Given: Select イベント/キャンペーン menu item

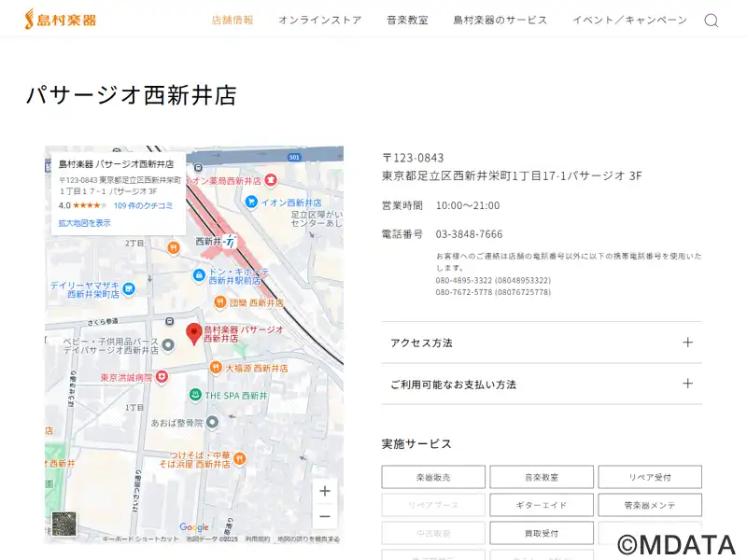Looking at the screenshot, I should coord(629,20).
